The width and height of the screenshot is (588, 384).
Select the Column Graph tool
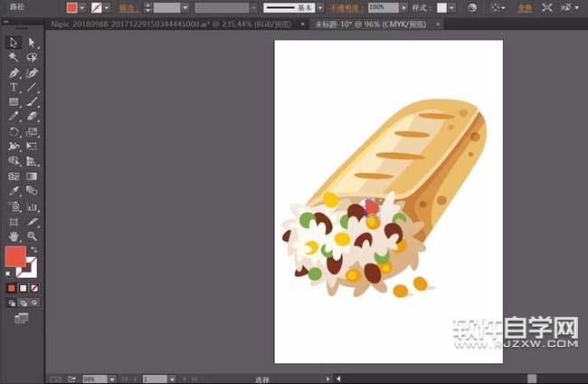[32, 206]
